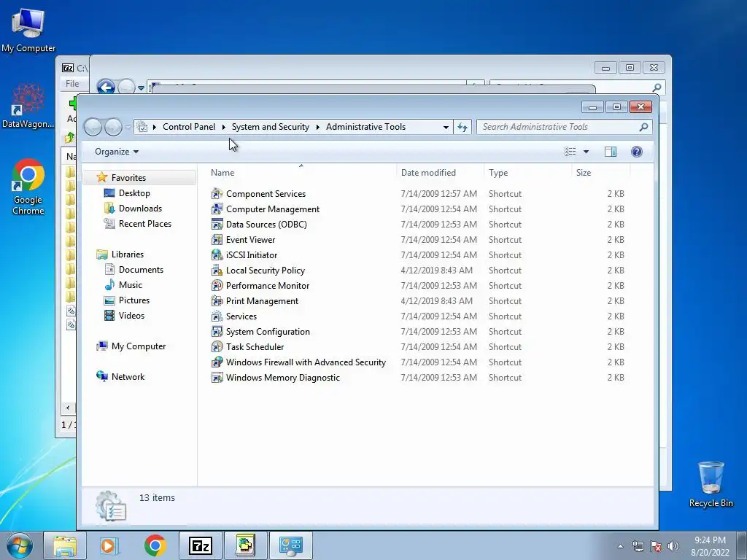Click the Control Panel taskbar button
Image resolution: width=747 pixels, height=560 pixels.
tap(290, 545)
